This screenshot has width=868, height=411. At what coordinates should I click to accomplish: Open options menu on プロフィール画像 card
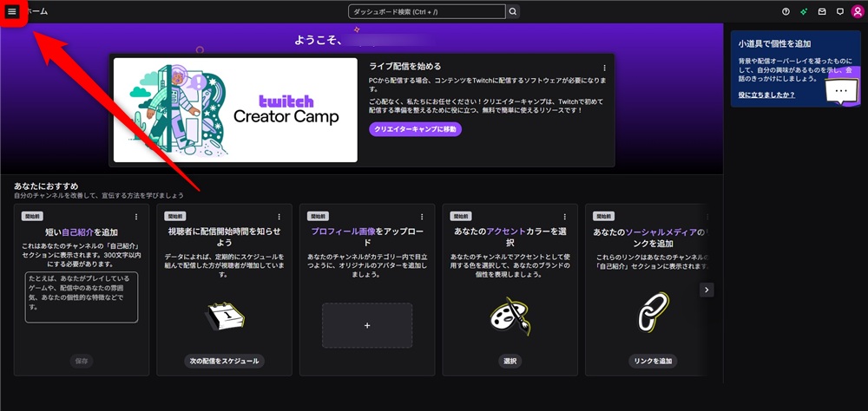pyautogui.click(x=422, y=217)
